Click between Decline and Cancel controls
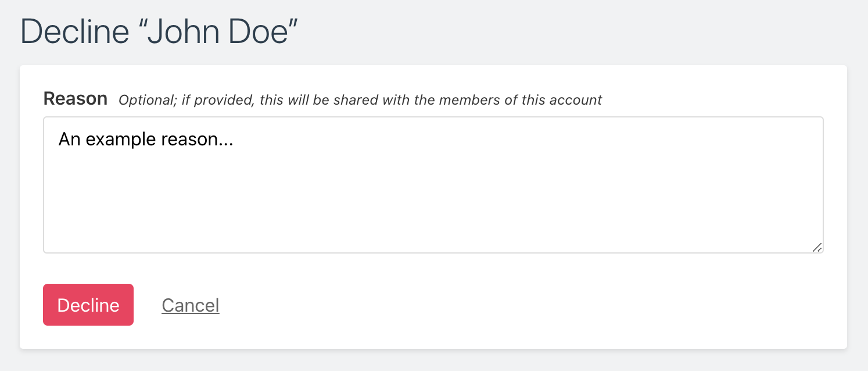The image size is (868, 371). point(148,305)
